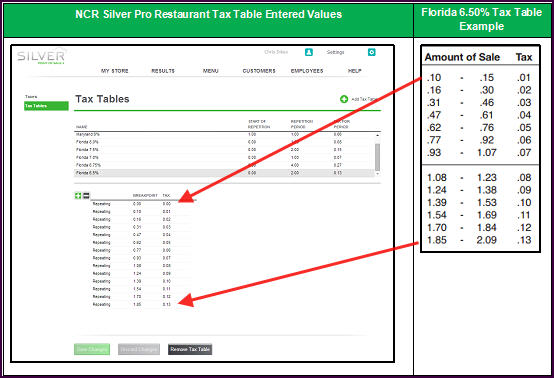Select Tax Tables in the sidebar

click(46, 106)
